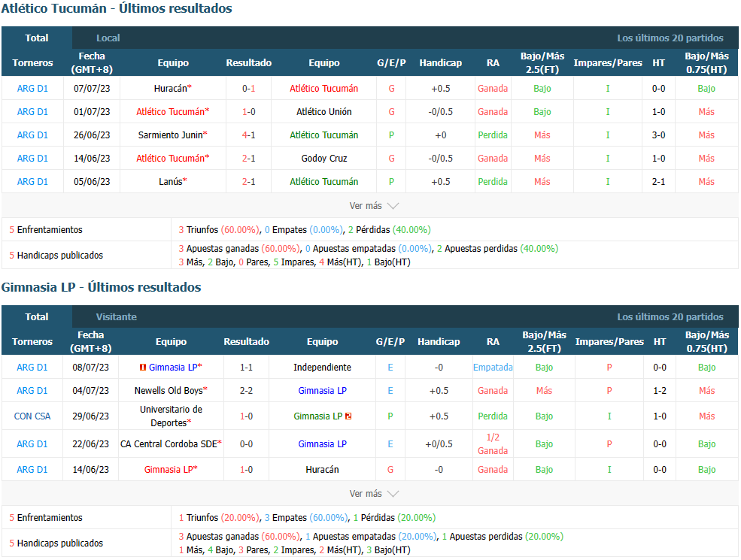Select the Total tab in Gimnasia LP section
Image resolution: width=741 pixels, height=560 pixels.
(37, 316)
